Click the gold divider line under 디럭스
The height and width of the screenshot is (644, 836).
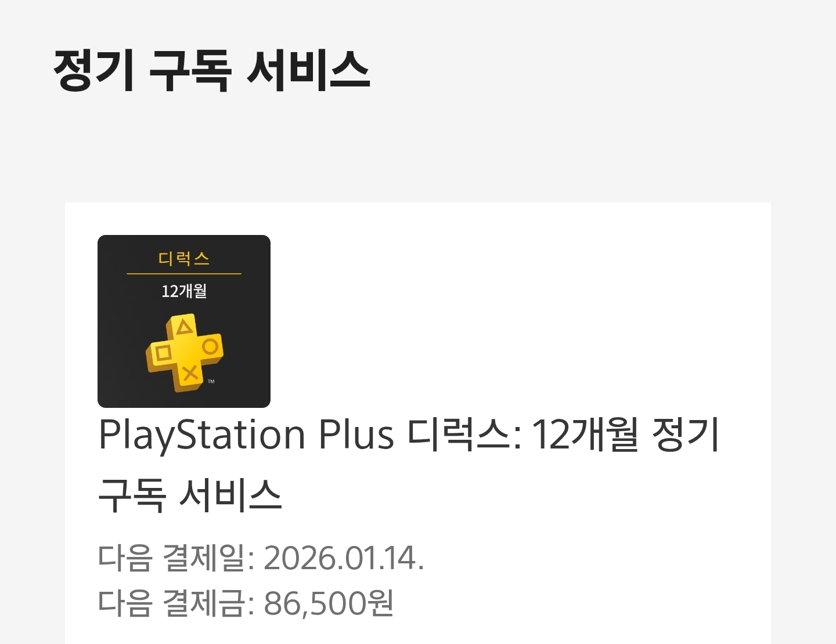[x=184, y=273]
